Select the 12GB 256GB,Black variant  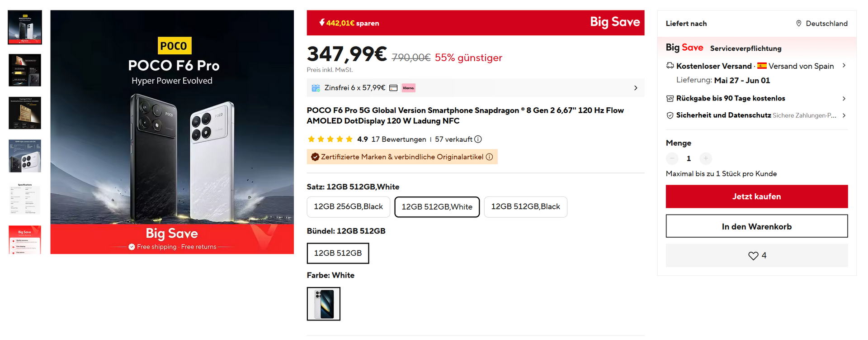coord(348,207)
